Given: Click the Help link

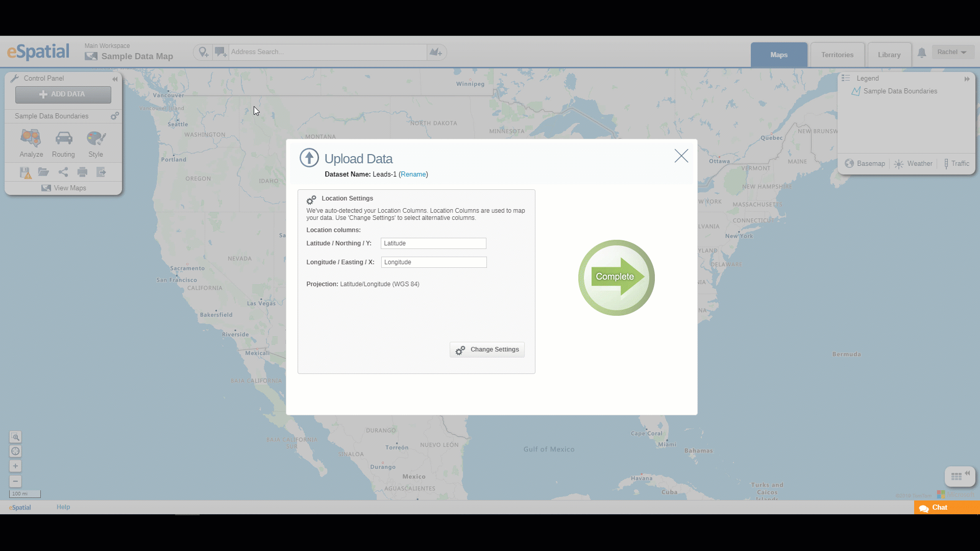Looking at the screenshot, I should coord(63,507).
